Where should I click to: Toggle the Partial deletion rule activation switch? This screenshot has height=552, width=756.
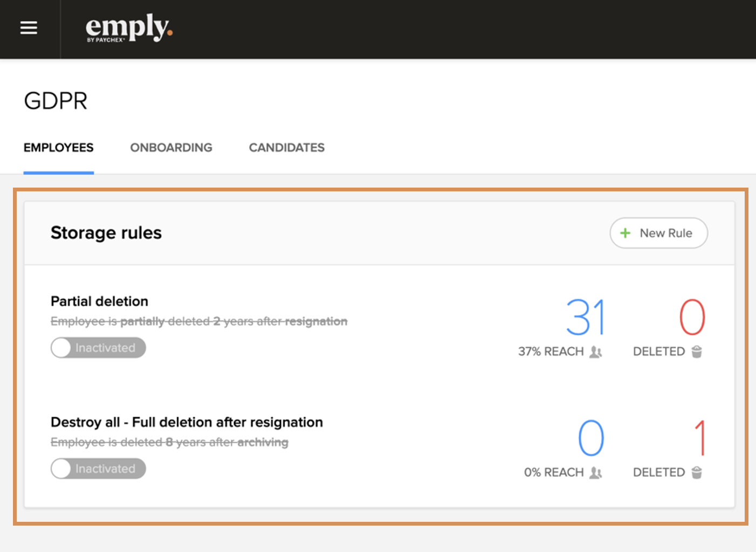98,348
